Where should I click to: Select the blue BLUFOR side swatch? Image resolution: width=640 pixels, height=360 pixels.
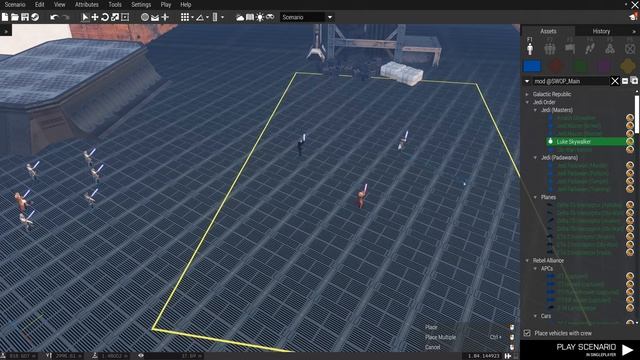532,66
